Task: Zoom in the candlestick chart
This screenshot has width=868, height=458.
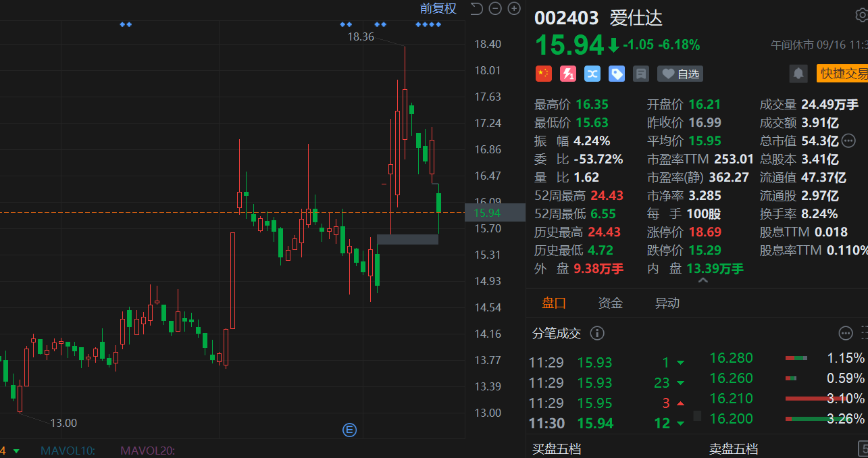Action: click(x=514, y=9)
